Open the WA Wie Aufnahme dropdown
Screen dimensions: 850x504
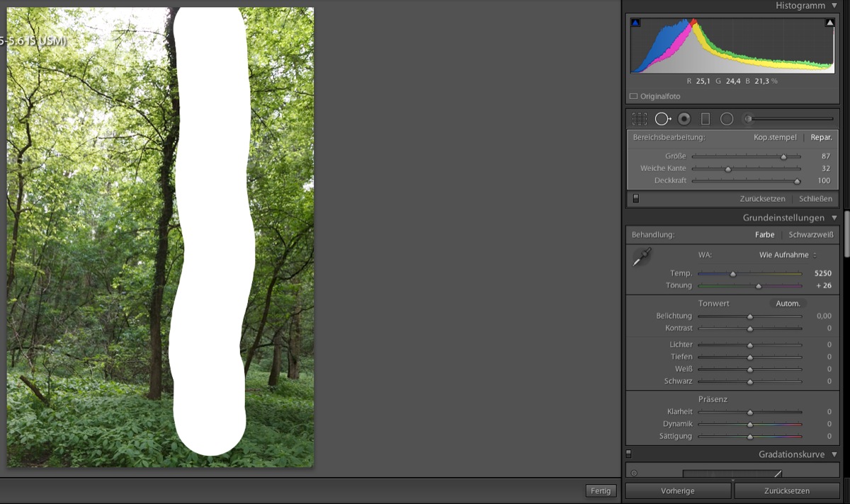point(788,255)
